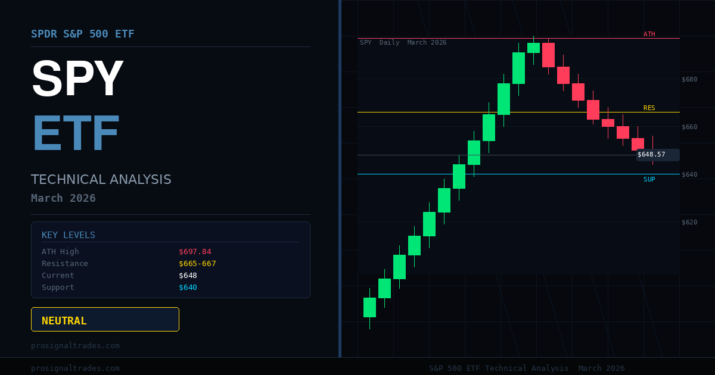Screen dimensions: 715x375
Task: Click the small green candle touching the ATH line
Action: pyautogui.click(x=534, y=48)
